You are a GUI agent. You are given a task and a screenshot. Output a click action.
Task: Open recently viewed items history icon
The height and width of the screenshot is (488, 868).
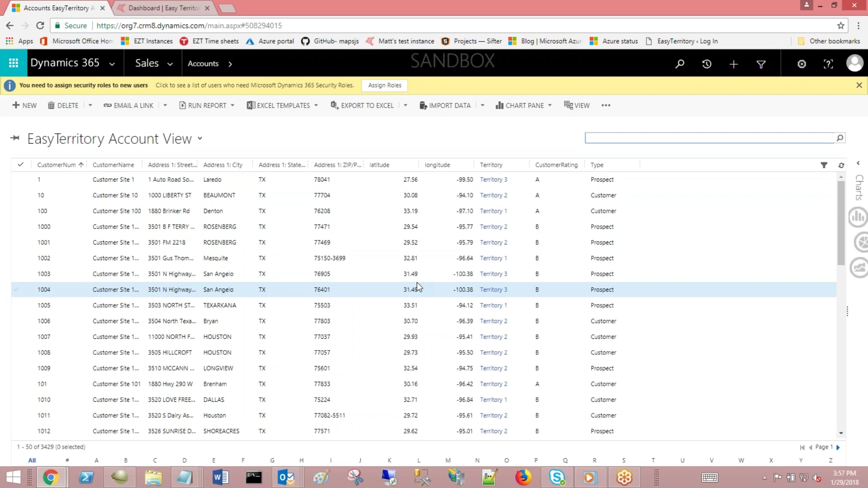[706, 64]
